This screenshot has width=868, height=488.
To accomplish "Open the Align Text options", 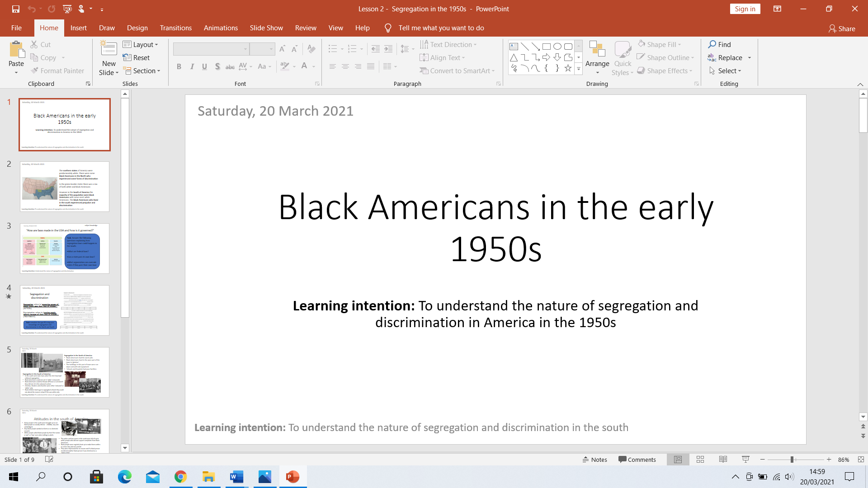I will click(x=443, y=57).
